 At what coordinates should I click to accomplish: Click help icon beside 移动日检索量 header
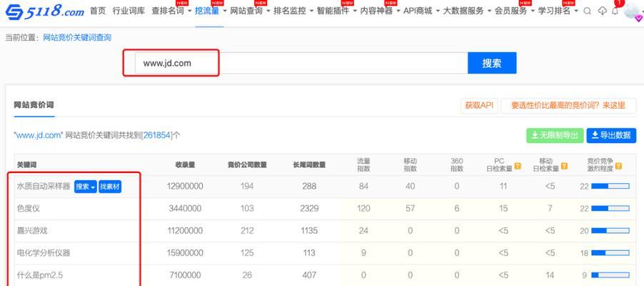[564, 166]
